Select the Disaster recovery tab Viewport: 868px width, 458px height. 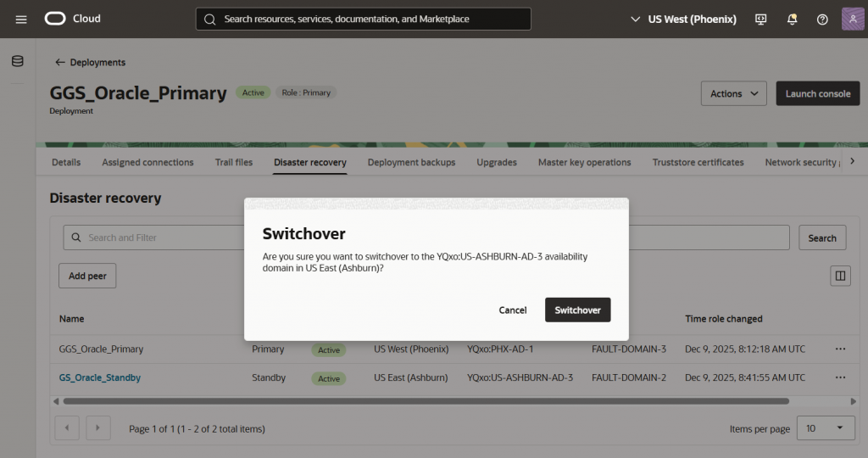click(x=310, y=162)
